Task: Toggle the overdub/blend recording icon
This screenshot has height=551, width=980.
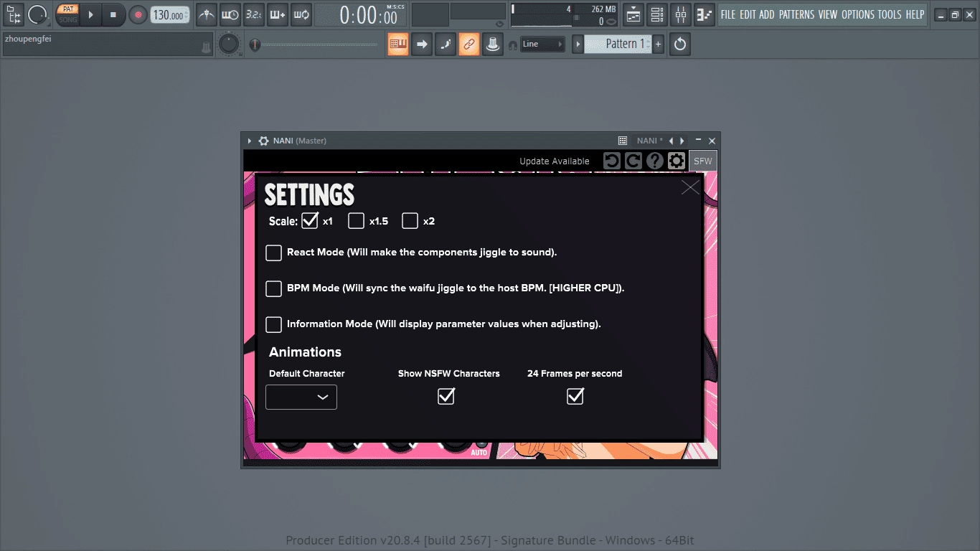Action: [277, 14]
